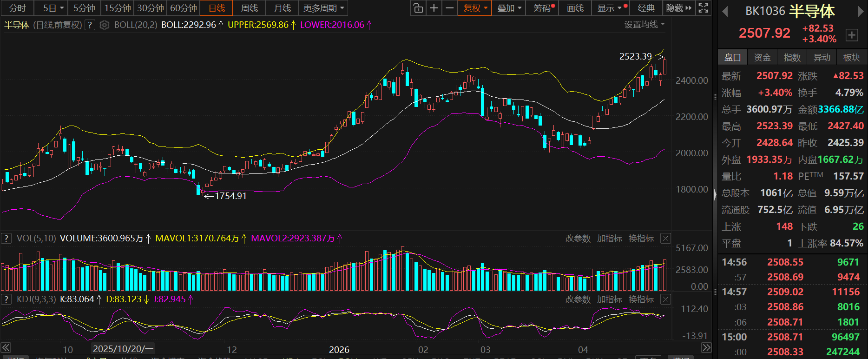
Task: Enter fullscreen chart mode
Action: tap(704, 8)
